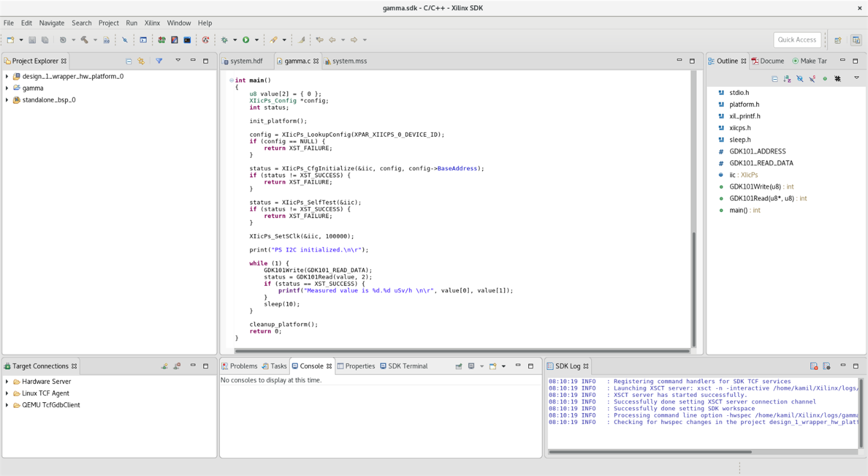The width and height of the screenshot is (868, 476).
Task: Click the Build hammer icon
Action: (85, 40)
